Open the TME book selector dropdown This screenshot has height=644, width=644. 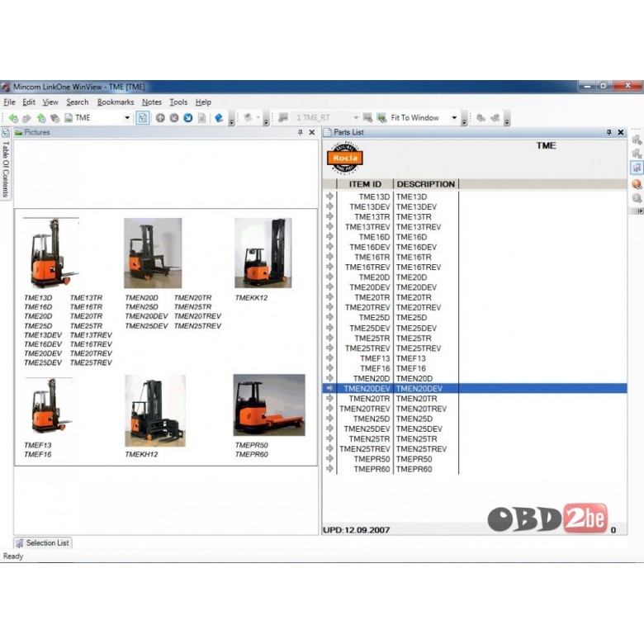tap(127, 118)
